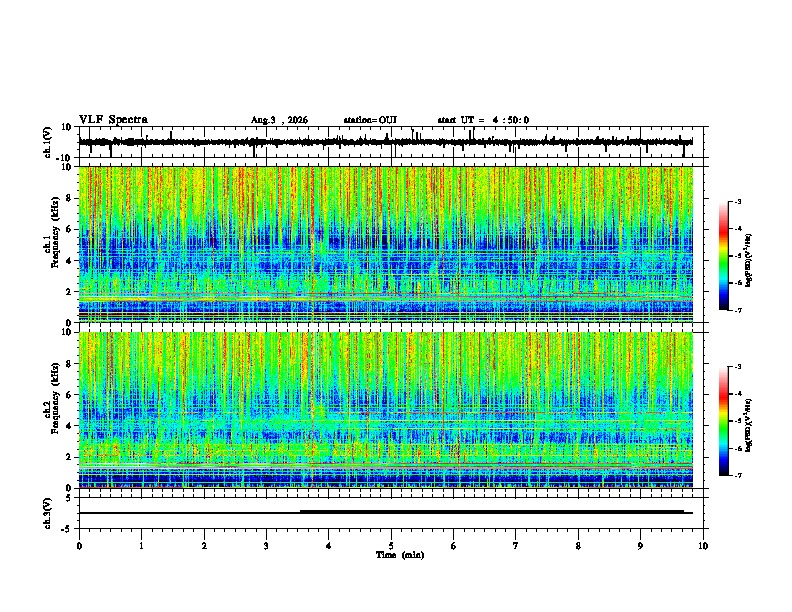Screen dimensions: 792x612
Task: Click the time axis tick label "2"
Action: click(x=204, y=546)
